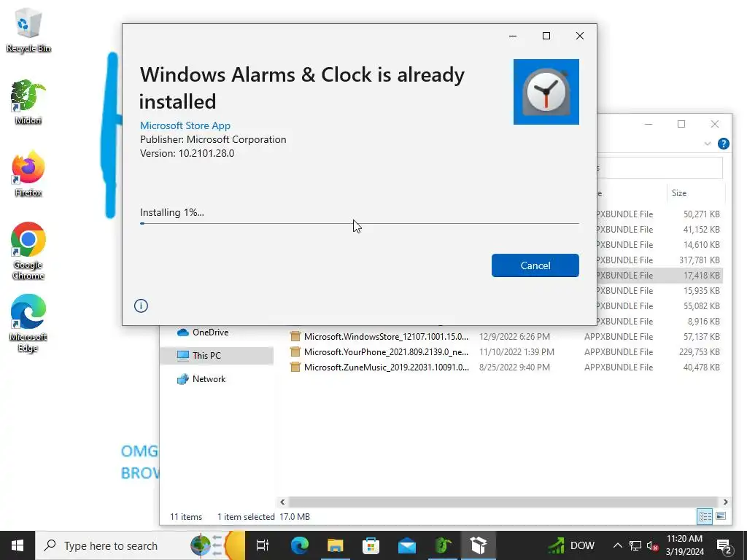Select the Google Chrome desktop shortcut
Viewport: 747px width, 560px height.
[x=28, y=251]
